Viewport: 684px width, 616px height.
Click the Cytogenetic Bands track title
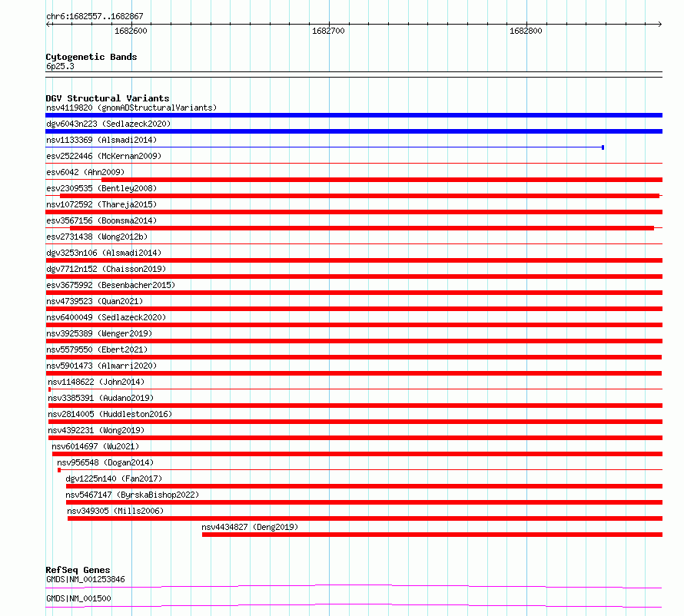(x=91, y=57)
